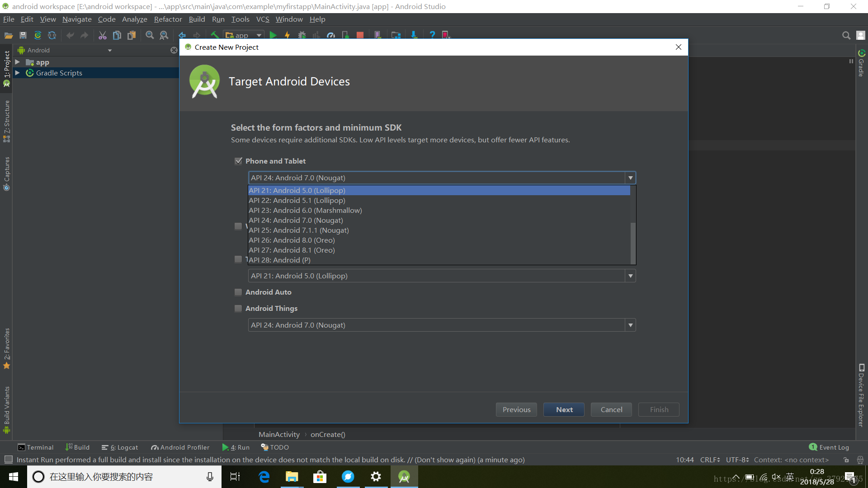Click the green Run app icon
This screenshot has width=868, height=488.
[273, 35]
